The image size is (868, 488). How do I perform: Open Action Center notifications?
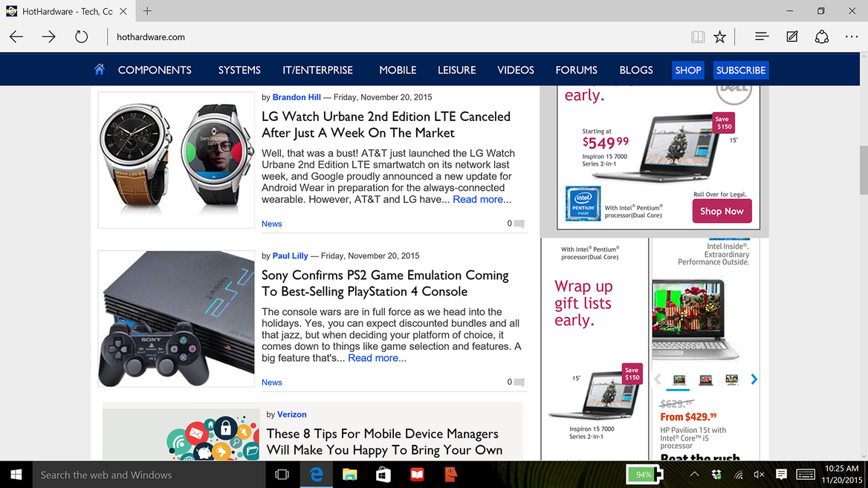(x=781, y=475)
